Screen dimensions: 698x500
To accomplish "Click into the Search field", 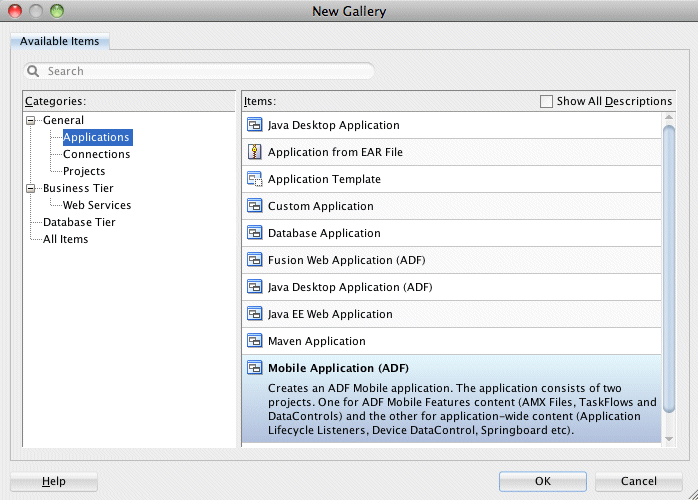I will coord(205,71).
